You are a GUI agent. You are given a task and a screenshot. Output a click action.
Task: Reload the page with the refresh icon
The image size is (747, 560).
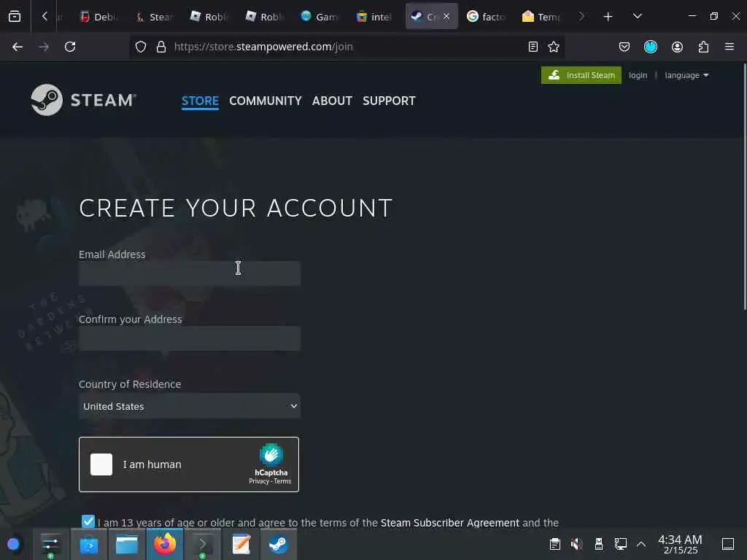coord(70,47)
